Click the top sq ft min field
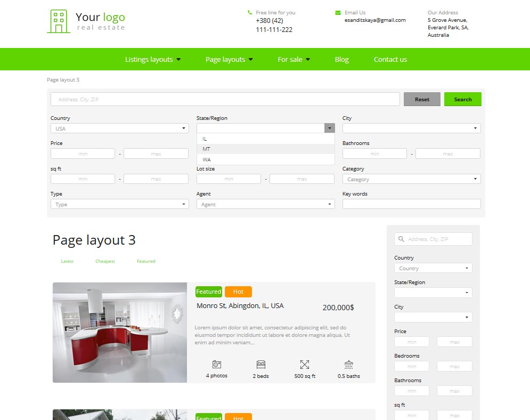 (83, 179)
